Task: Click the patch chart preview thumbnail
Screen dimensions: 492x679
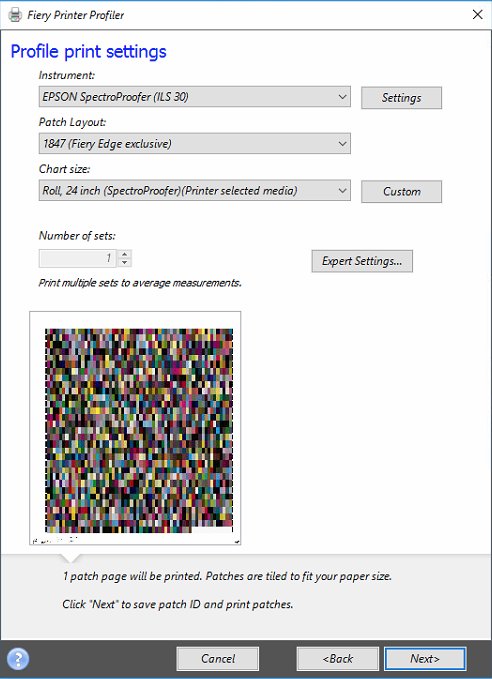Action: (135, 428)
